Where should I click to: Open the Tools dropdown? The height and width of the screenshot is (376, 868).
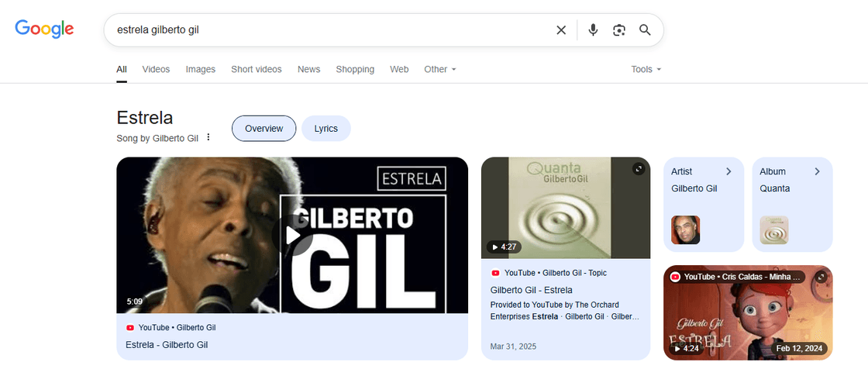click(x=646, y=69)
